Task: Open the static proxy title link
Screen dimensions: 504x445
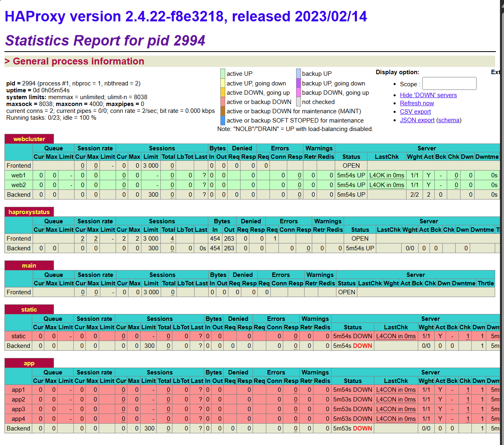Action: [29, 310]
